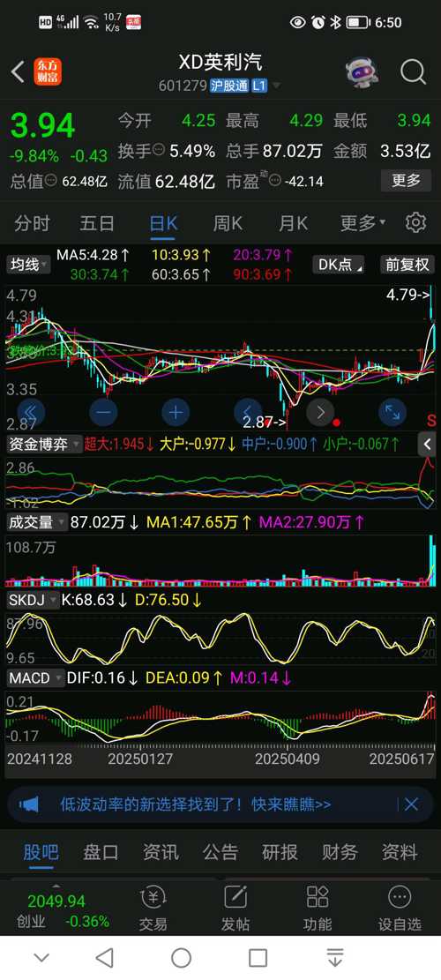Screen dimensions: 441x980
Task: Add stock via 设自选
Action: coord(400,908)
